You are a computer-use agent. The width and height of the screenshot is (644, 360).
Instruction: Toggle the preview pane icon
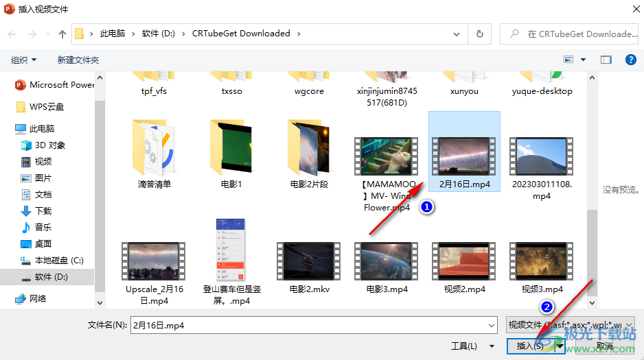click(x=606, y=60)
